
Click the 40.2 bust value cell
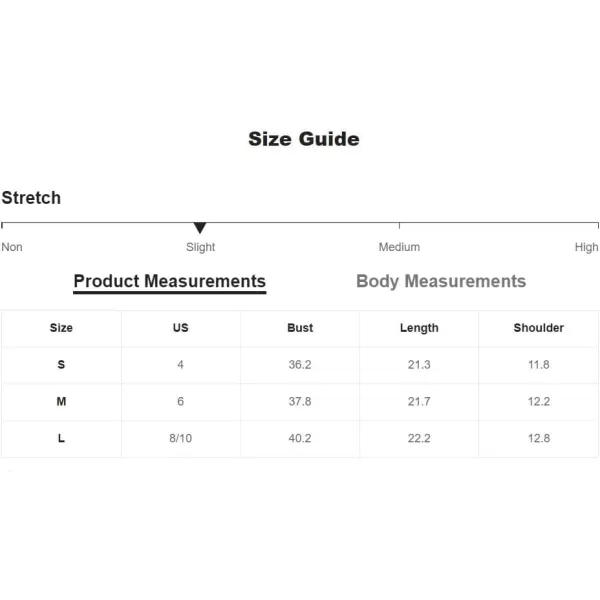coord(300,438)
